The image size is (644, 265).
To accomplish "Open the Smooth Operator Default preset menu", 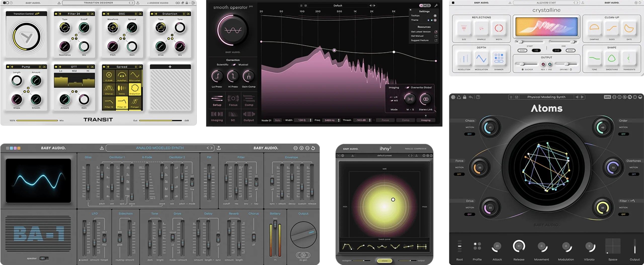I will click(338, 6).
